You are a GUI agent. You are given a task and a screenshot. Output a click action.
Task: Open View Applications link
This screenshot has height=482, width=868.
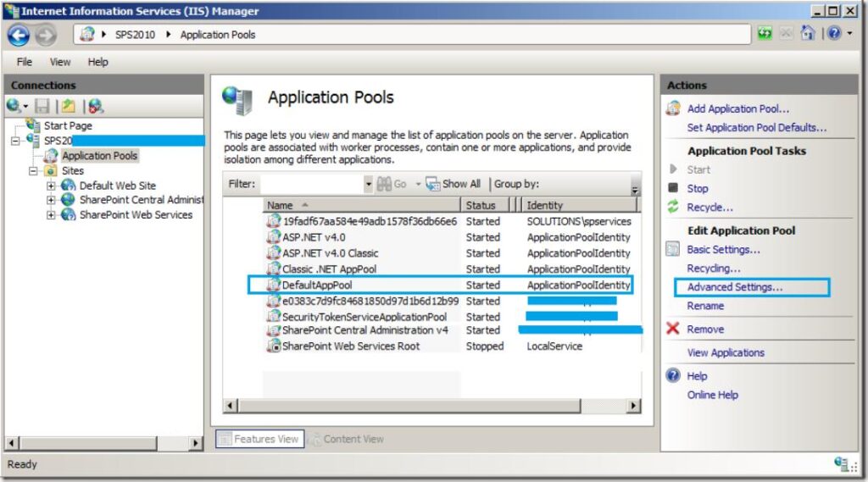tap(726, 352)
